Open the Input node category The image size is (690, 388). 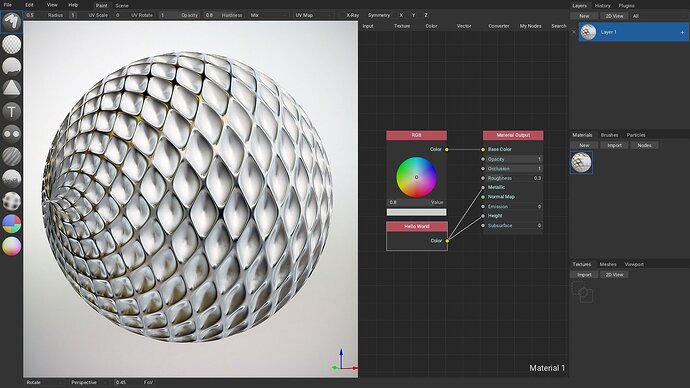point(368,26)
